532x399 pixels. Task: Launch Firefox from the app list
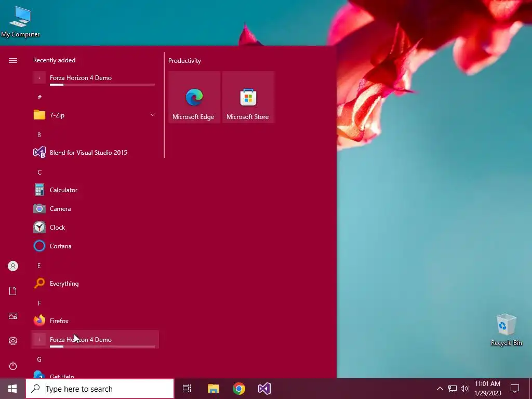[x=95, y=321]
